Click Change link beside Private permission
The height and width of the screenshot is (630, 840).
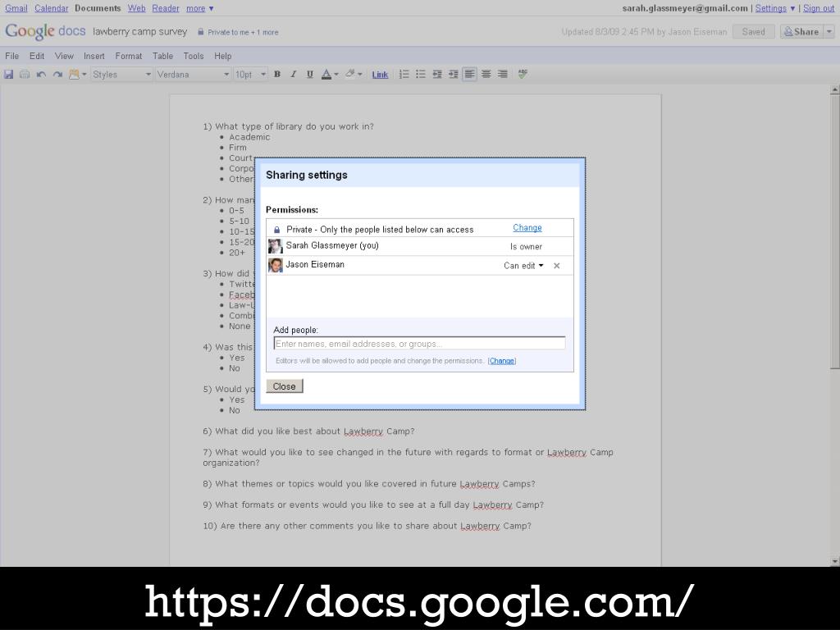[527, 228]
